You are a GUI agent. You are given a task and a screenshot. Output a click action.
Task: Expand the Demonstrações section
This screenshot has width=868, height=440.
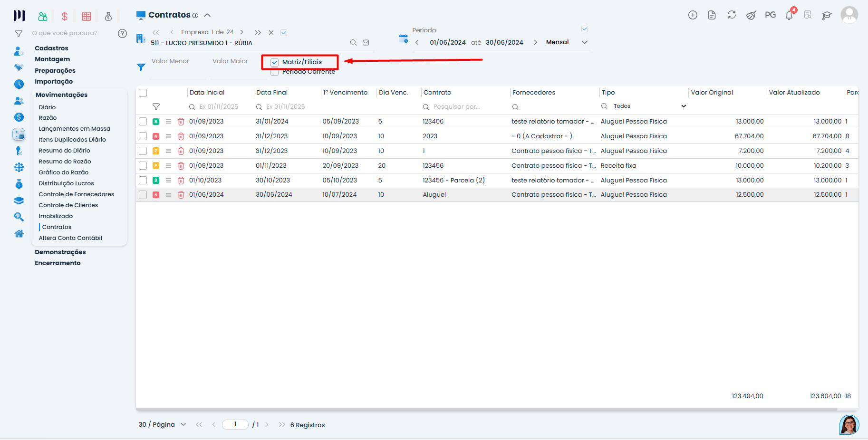tap(60, 252)
